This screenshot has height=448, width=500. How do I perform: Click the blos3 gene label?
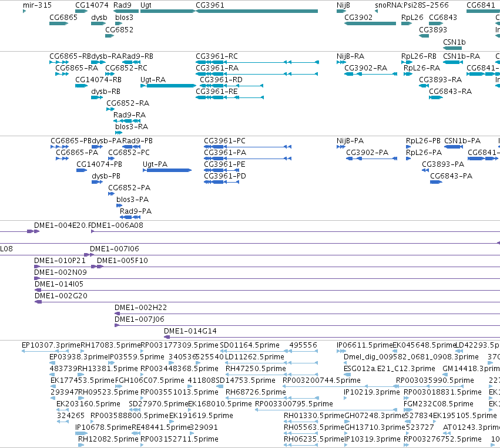tap(124, 17)
